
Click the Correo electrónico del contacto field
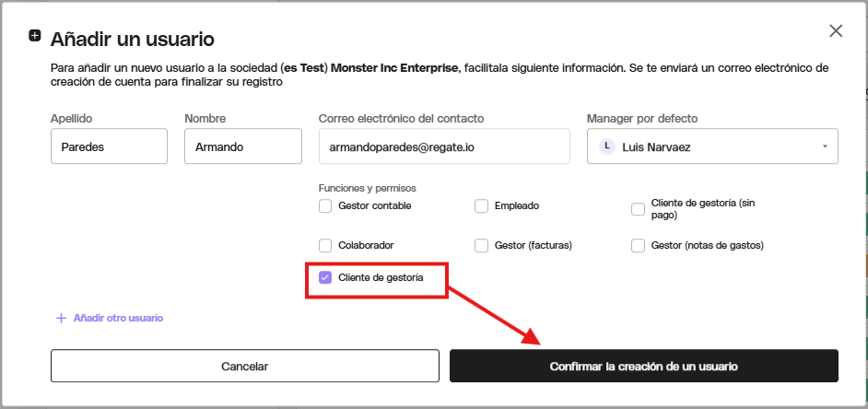point(444,146)
